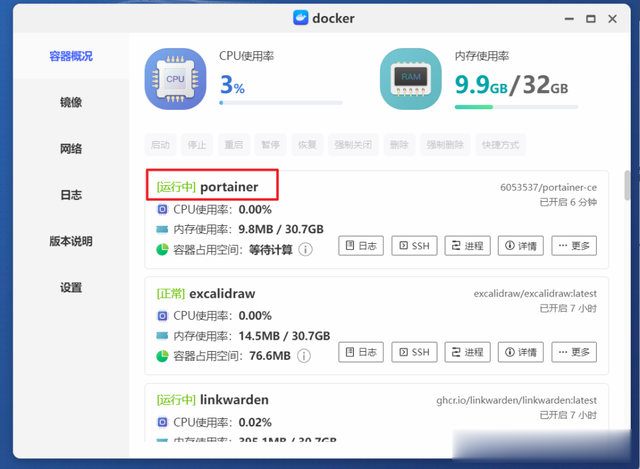The image size is (640, 469).
Task: View 进程 processes of portainer
Action: coord(467,246)
